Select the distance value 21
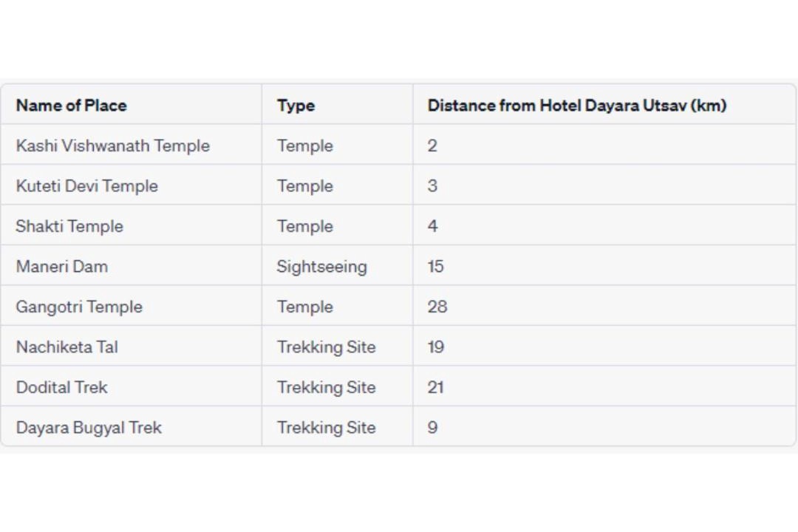798x532 pixels. pyautogui.click(x=436, y=387)
